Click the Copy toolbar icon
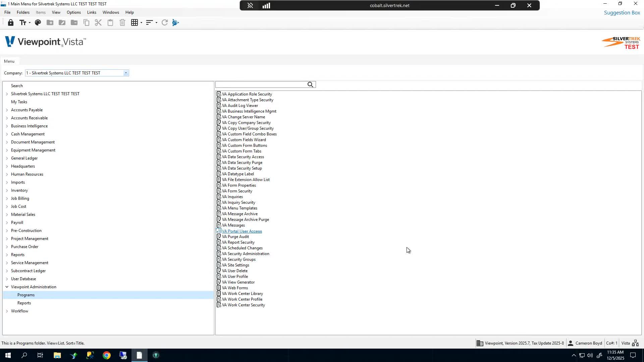Image resolution: width=644 pixels, height=362 pixels. 86,23
